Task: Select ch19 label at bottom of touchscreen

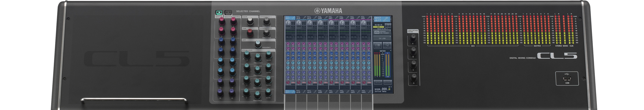Action: [x=312, y=92]
